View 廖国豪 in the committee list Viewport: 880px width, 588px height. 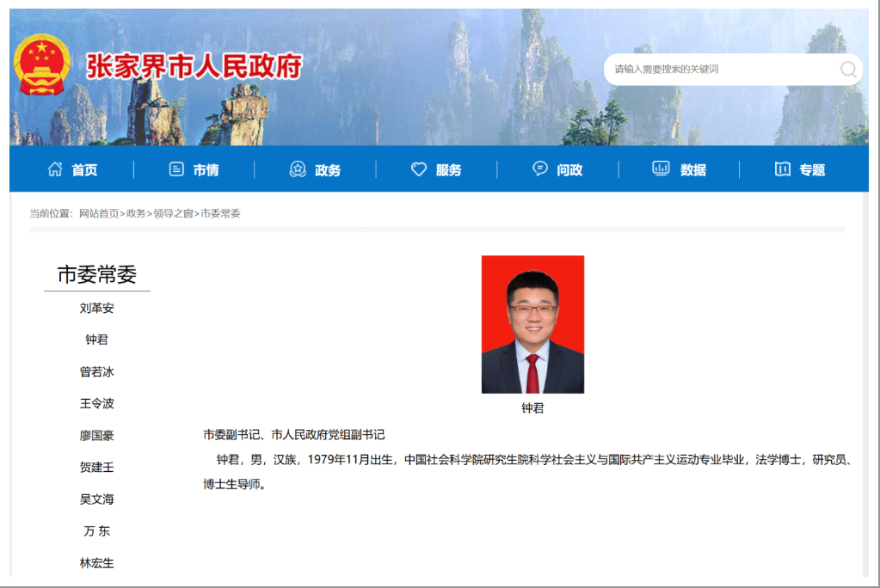click(97, 436)
